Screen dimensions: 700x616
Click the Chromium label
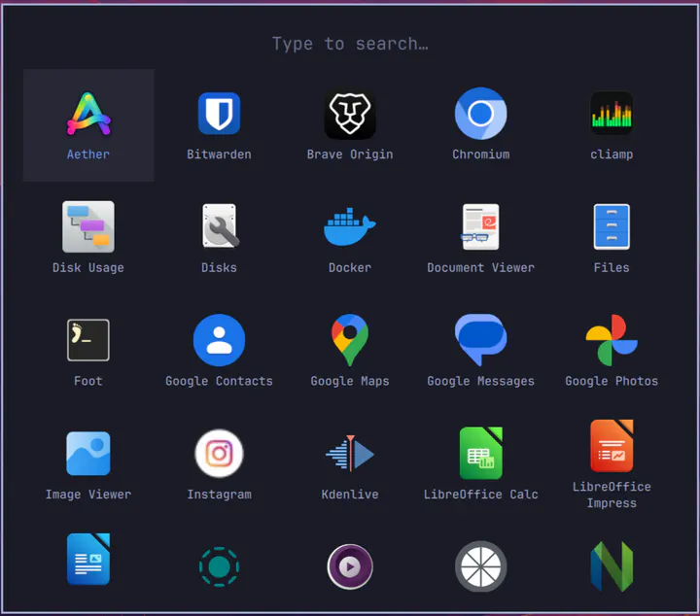pos(481,154)
